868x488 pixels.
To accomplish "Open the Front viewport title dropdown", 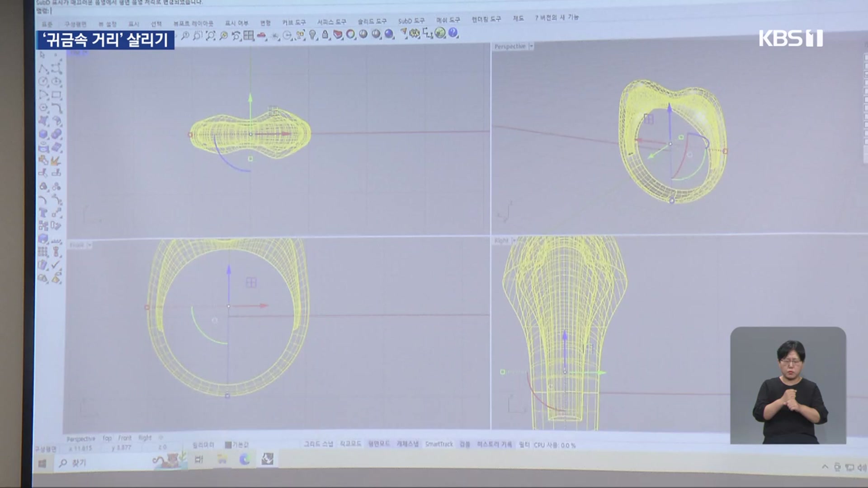I will pos(90,245).
